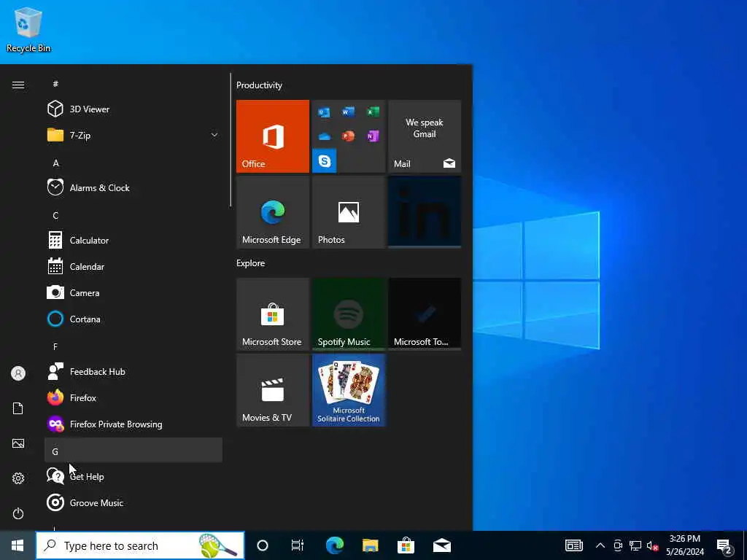Launch the Camera app
The width and height of the screenshot is (747, 560).
click(133, 292)
